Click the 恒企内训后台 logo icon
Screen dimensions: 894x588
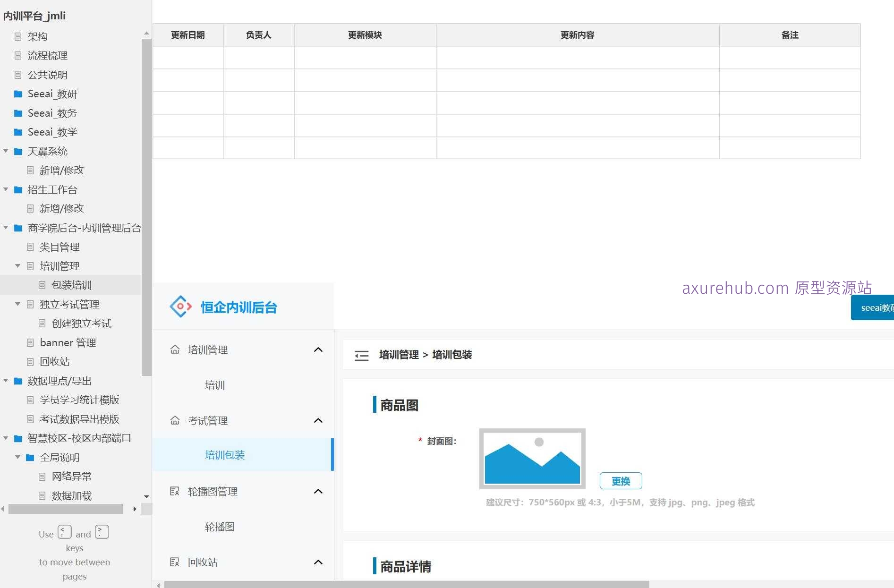180,307
